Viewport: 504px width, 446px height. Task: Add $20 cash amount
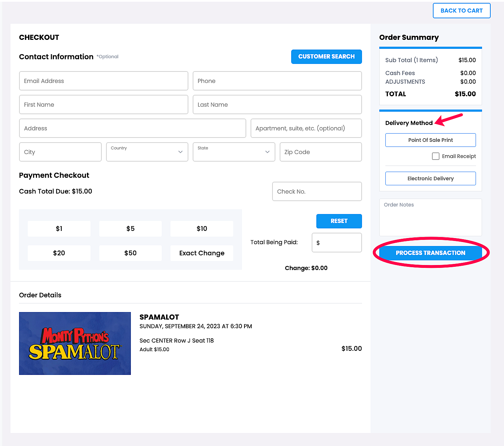[x=59, y=253]
